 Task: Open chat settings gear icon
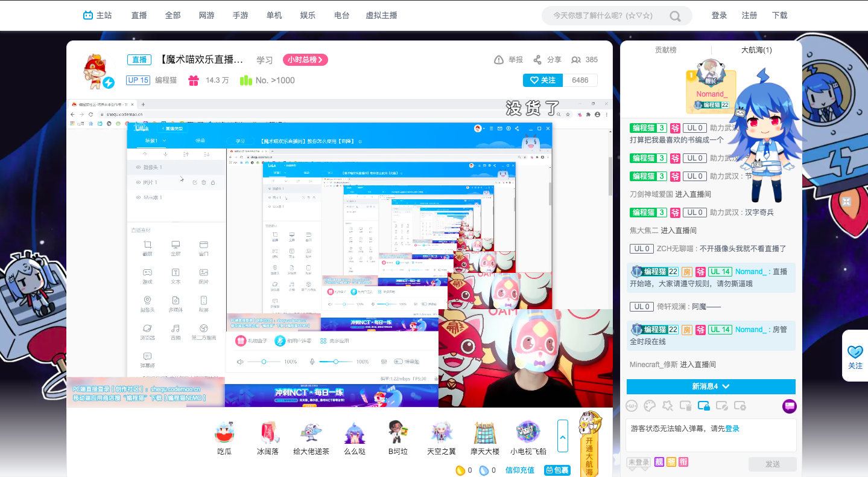740,406
